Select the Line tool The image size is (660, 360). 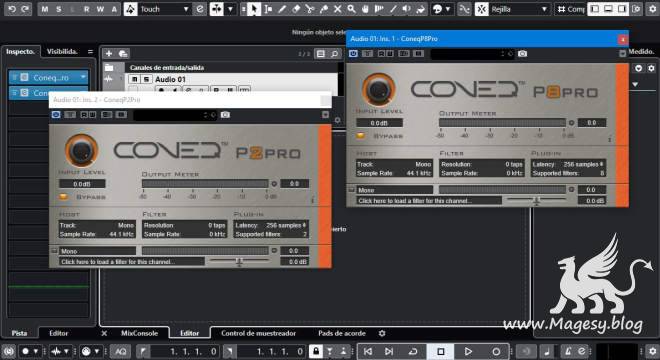click(x=393, y=9)
